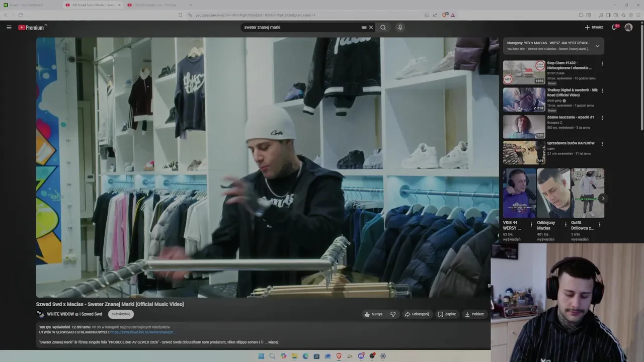This screenshot has height=362, width=644.
Task: Open Sprzedawca butów RAPERÓW thumbnail
Action: 524,152
